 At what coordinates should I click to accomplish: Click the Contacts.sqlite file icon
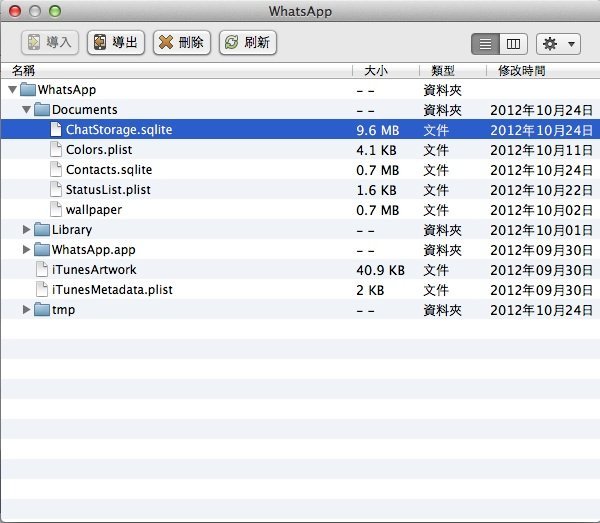56,170
